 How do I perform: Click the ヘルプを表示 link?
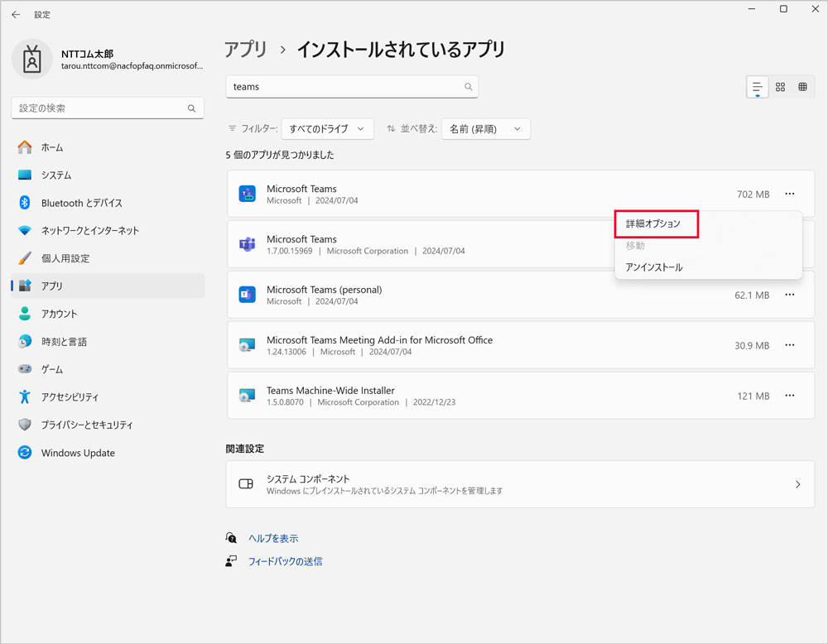273,538
